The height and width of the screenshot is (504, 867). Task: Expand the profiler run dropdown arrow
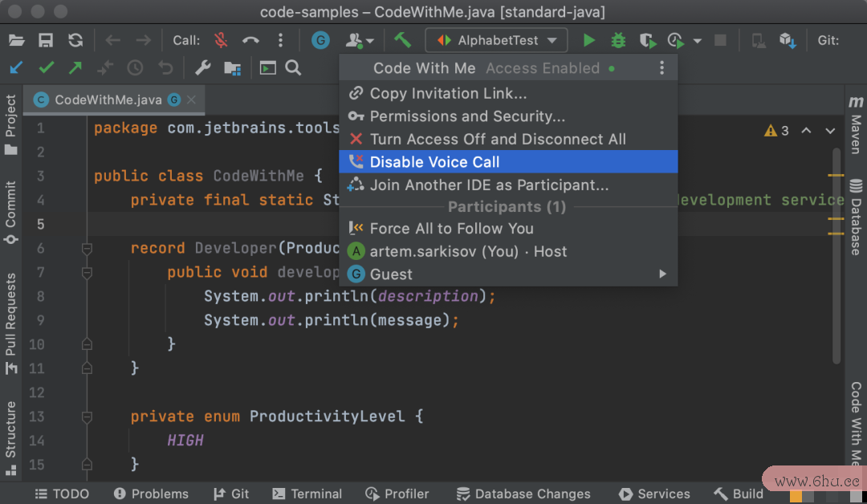click(698, 41)
